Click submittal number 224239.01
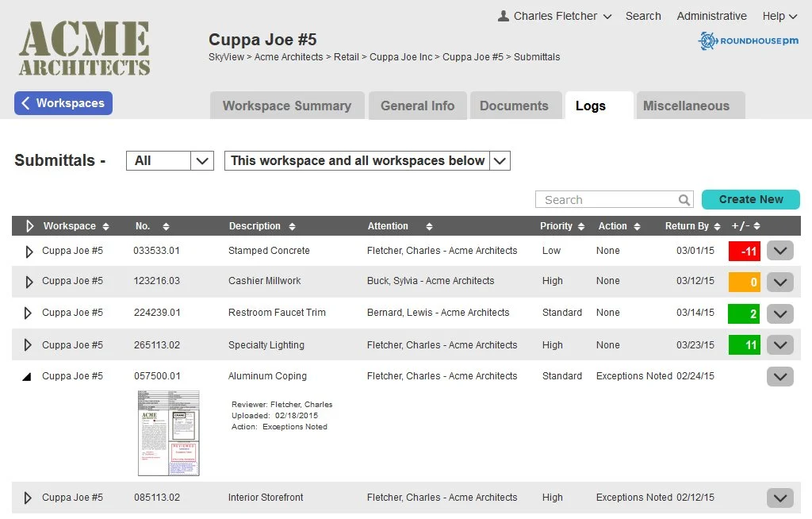Screen dimensions: 812x519 coord(157,313)
